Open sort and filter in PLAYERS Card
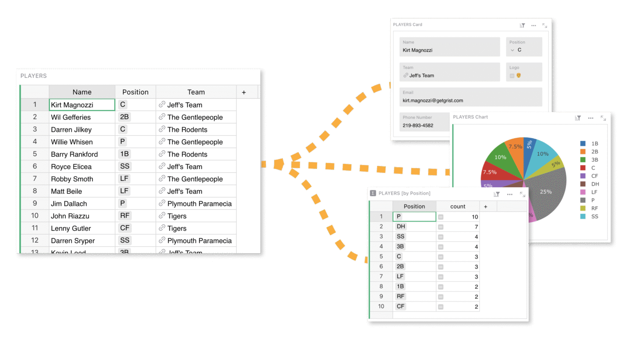The image size is (644, 337). coord(522,25)
